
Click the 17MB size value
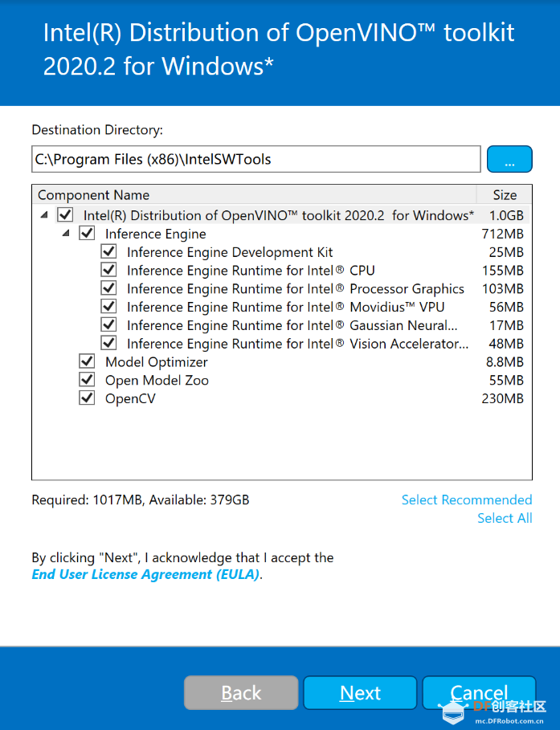[x=506, y=325]
